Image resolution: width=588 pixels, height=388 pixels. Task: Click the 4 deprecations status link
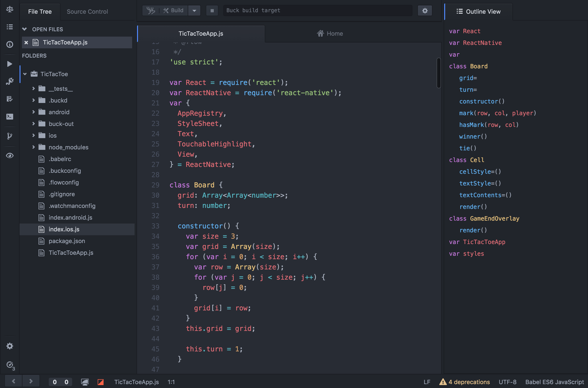[x=469, y=382]
